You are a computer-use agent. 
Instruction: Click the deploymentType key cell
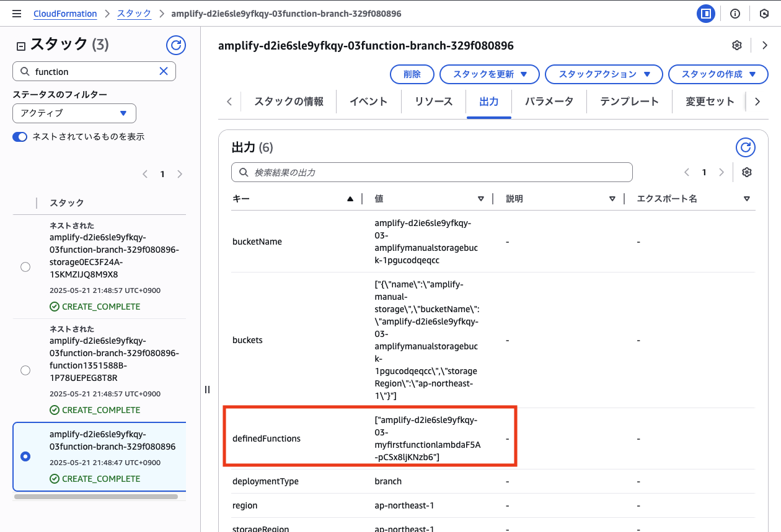pyautogui.click(x=266, y=481)
